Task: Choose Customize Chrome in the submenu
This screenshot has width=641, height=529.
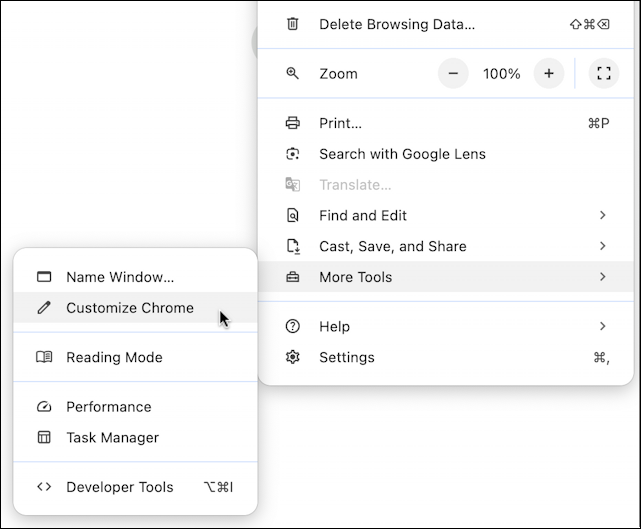Action: (135, 307)
